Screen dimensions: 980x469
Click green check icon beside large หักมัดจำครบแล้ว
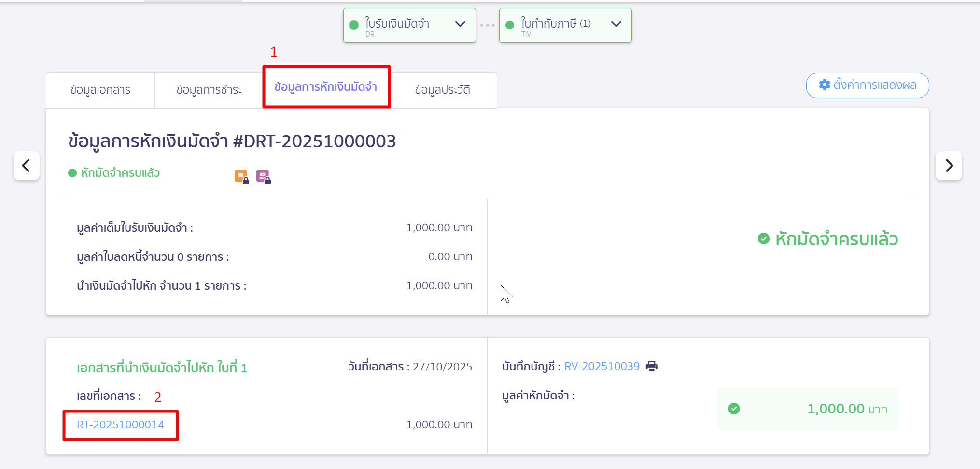click(763, 239)
